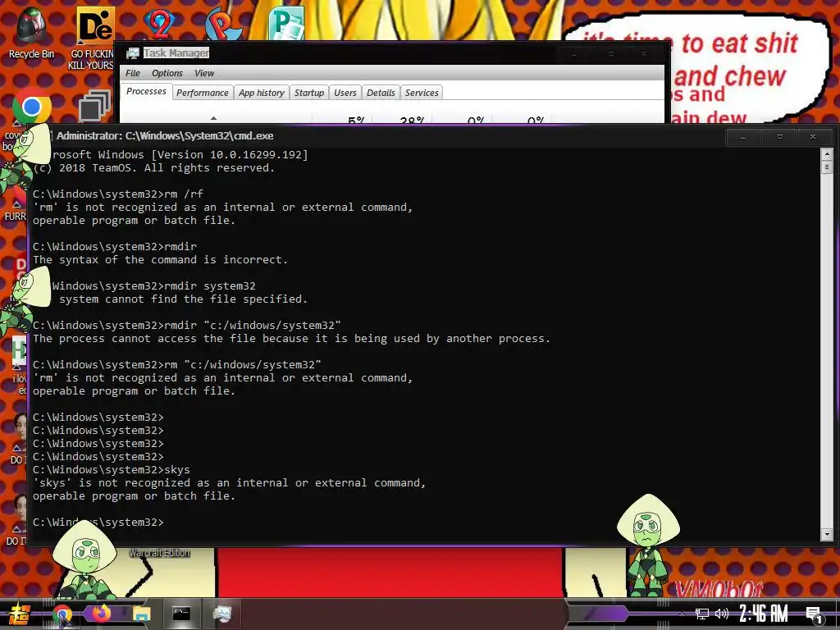Open the stacked squares desktop icon
This screenshot has width=840, height=630.
tap(94, 106)
